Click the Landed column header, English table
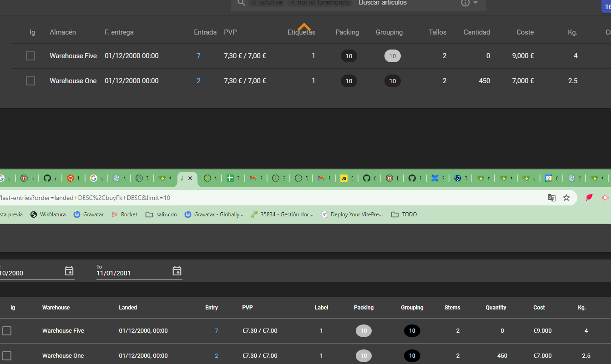This screenshot has height=364, width=611. click(x=128, y=308)
